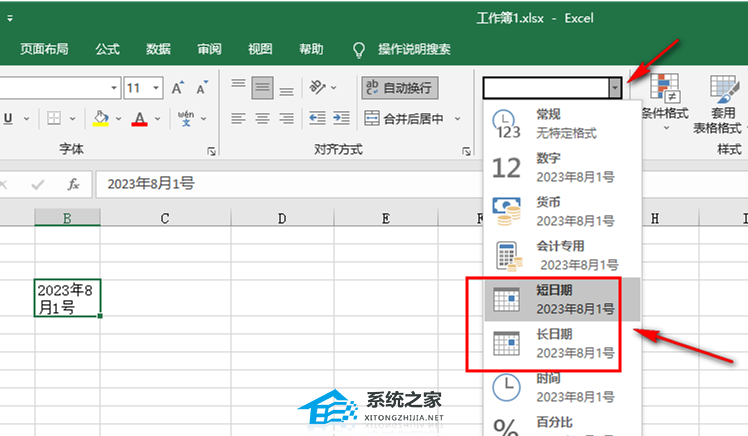Toggle underline formatting
Screen dimensions: 748x436
pos(8,118)
